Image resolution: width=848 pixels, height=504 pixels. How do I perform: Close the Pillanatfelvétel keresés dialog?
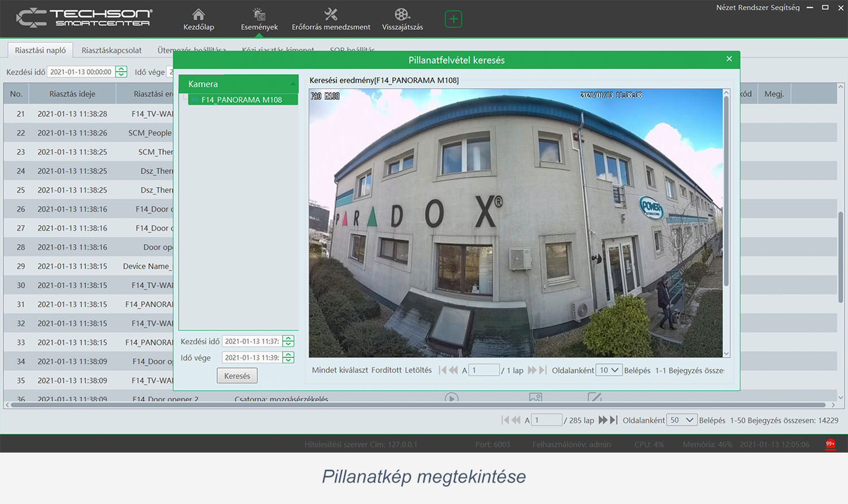(729, 59)
